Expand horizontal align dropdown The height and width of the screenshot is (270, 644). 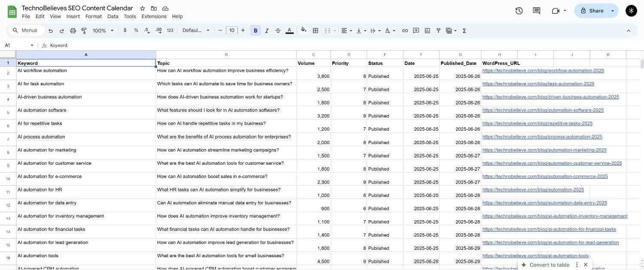351,31
